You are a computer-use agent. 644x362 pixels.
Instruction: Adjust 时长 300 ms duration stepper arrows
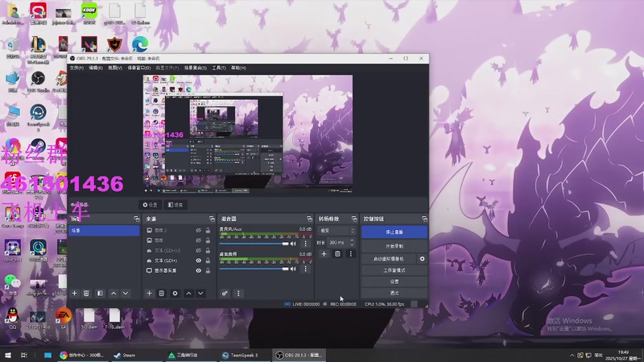(x=352, y=243)
